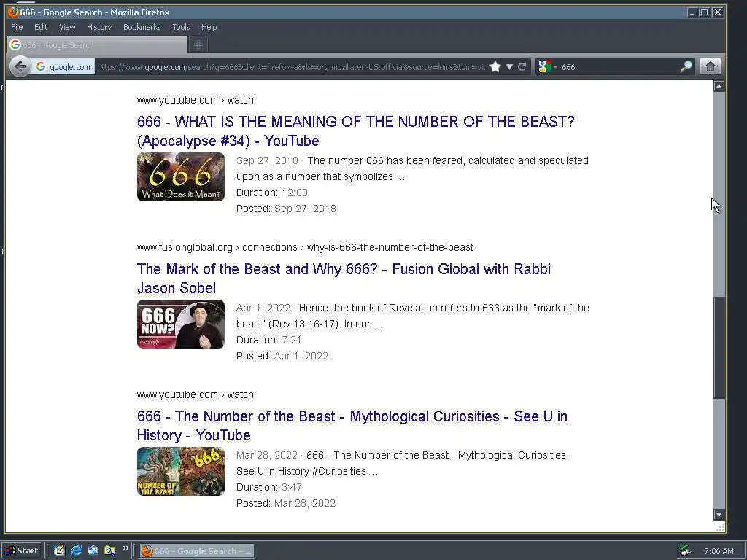The image size is (747, 560).
Task: Open the Help menu
Action: click(x=209, y=27)
